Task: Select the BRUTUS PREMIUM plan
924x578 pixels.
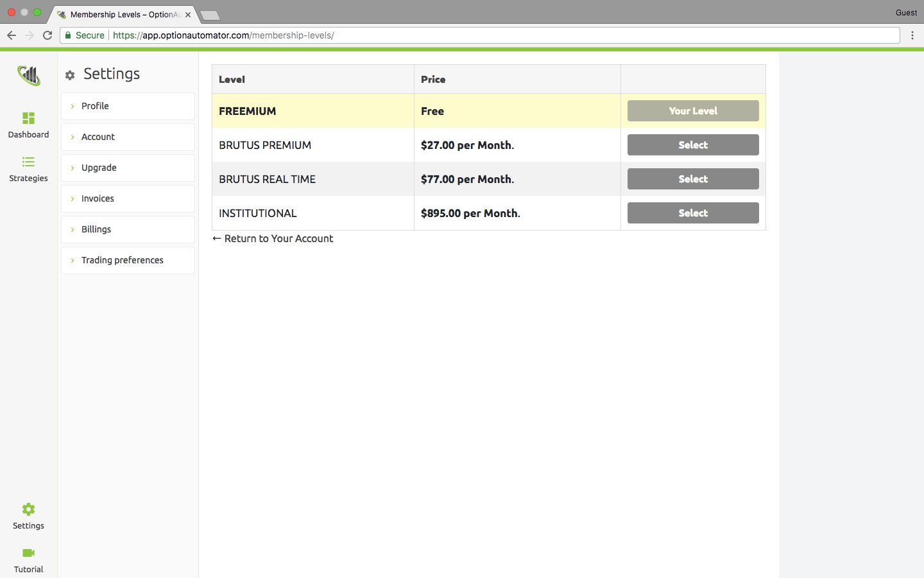Action: (x=693, y=144)
